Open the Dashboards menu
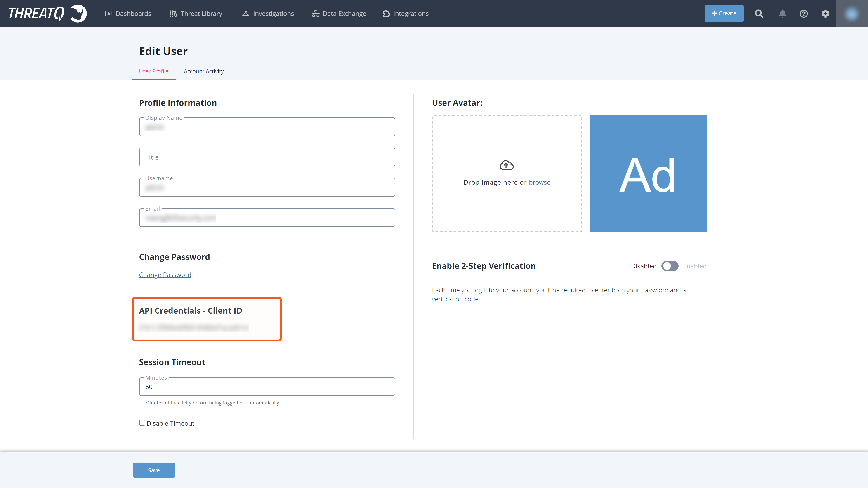The image size is (868, 488). 128,14
